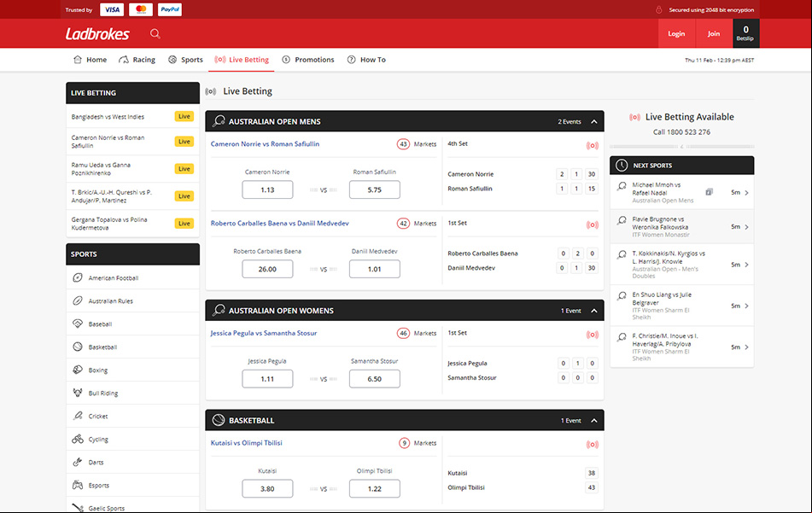Click the Ladbrokes logo
The height and width of the screenshot is (513, 812).
[x=97, y=34]
